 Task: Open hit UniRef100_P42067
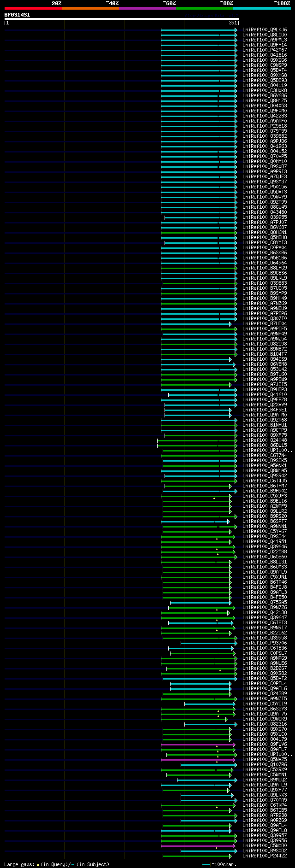point(265,50)
